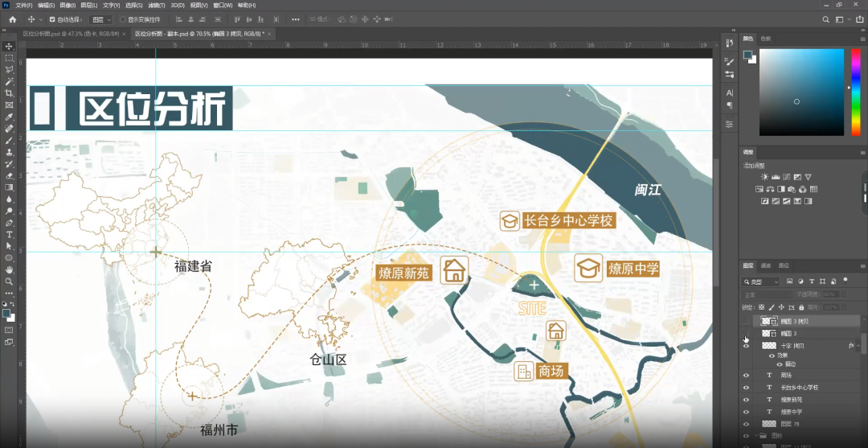Click the search icon at top right
Viewport: 868px width, 448px height.
tap(826, 19)
